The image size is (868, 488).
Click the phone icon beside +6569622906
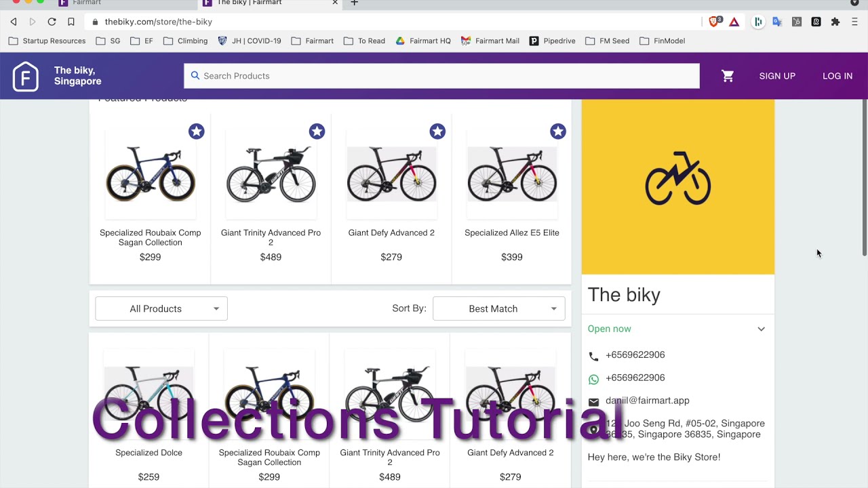594,356
